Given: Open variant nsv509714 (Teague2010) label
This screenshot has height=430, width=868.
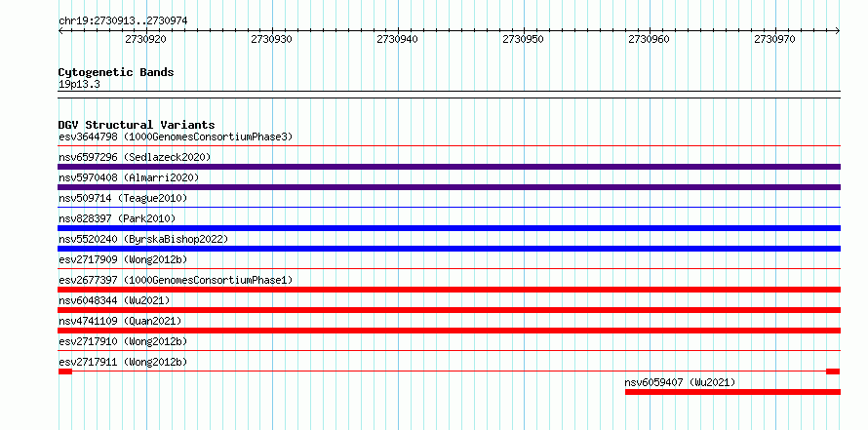Looking at the screenshot, I should click(x=123, y=198).
